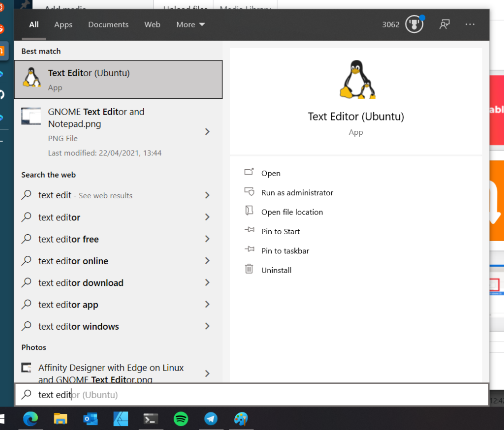Launch File Explorer from the taskbar
Screen dimensions: 504x430
tap(61, 418)
